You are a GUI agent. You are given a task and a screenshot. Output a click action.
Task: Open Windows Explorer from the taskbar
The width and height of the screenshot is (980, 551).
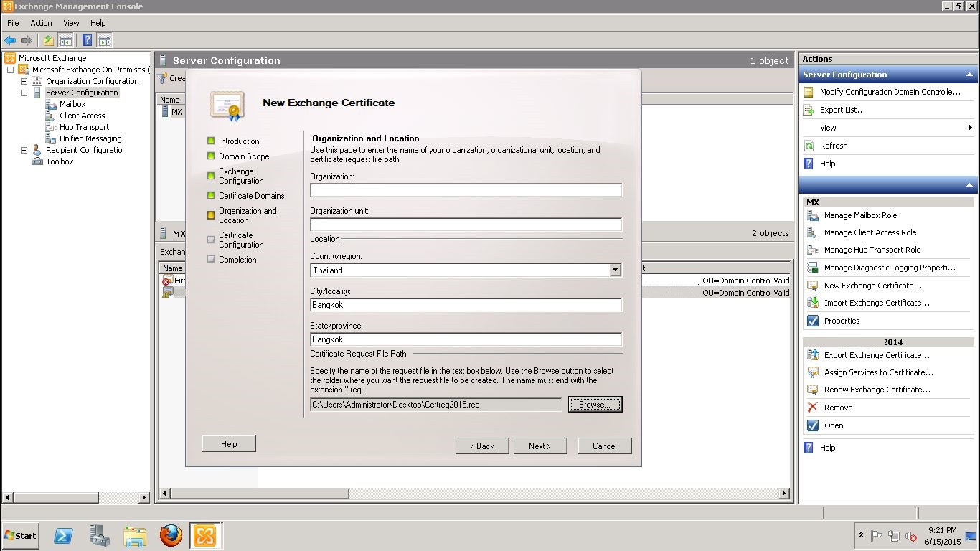pyautogui.click(x=135, y=535)
